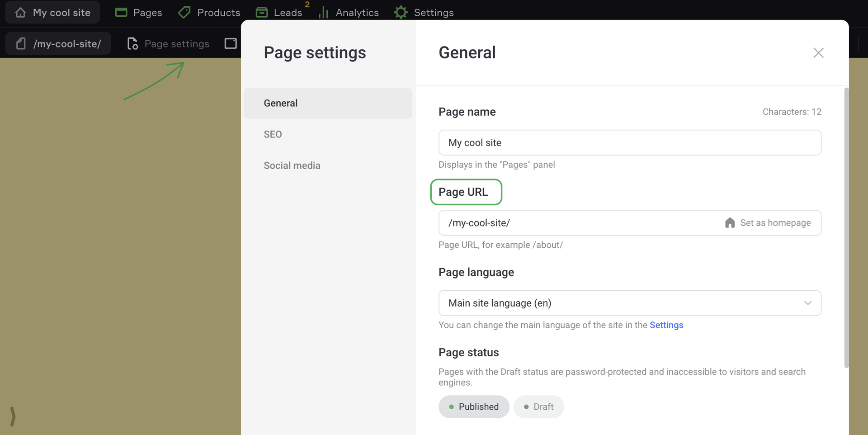This screenshot has width=868, height=435.
Task: Click the device preview rectangle icon
Action: 231,43
